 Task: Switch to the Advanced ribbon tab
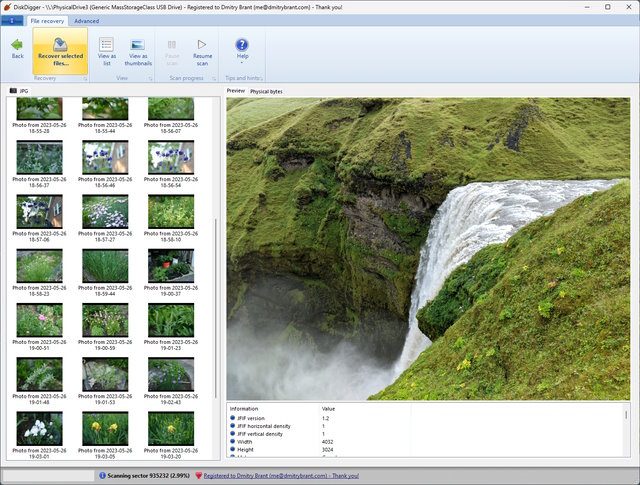[86, 20]
